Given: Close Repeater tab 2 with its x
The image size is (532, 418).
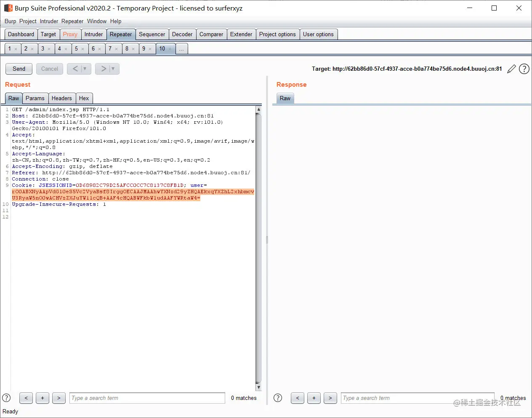Looking at the screenshot, I should click(32, 49).
